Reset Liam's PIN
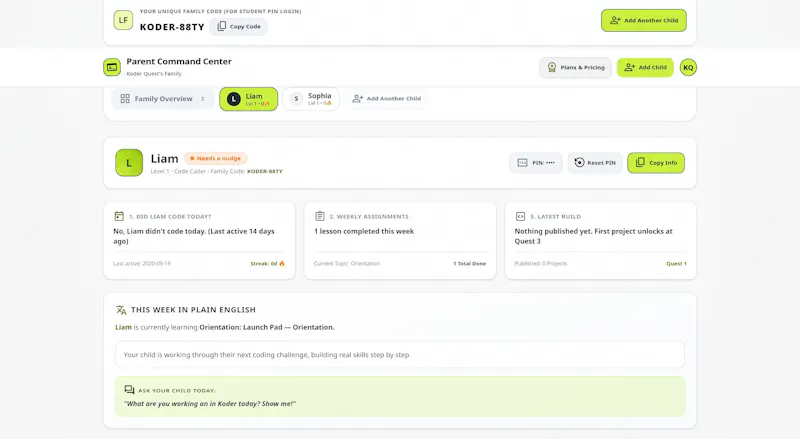 coord(595,163)
